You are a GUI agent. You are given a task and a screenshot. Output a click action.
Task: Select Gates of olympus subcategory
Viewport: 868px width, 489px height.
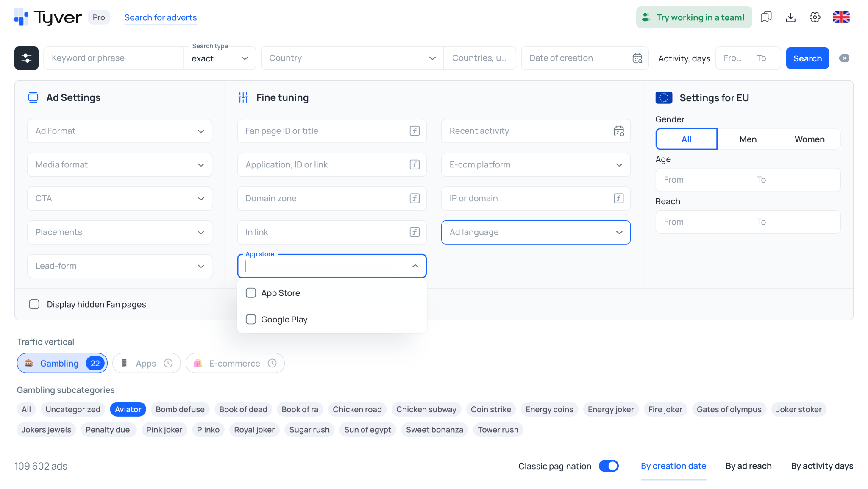point(729,409)
